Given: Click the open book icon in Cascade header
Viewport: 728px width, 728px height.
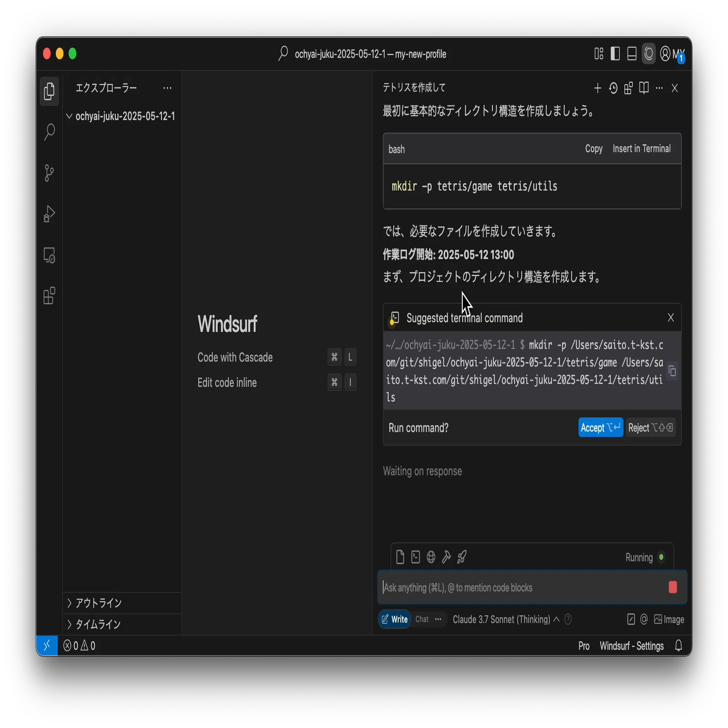Looking at the screenshot, I should pyautogui.click(x=644, y=88).
